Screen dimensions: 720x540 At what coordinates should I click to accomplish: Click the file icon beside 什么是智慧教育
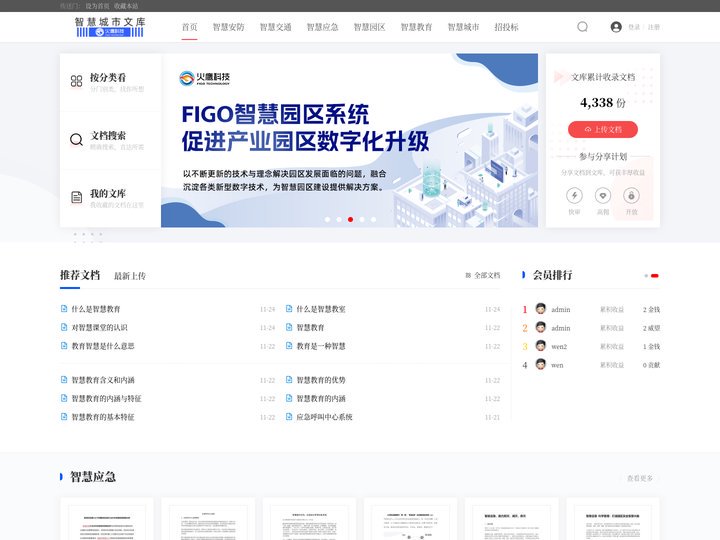[64, 309]
